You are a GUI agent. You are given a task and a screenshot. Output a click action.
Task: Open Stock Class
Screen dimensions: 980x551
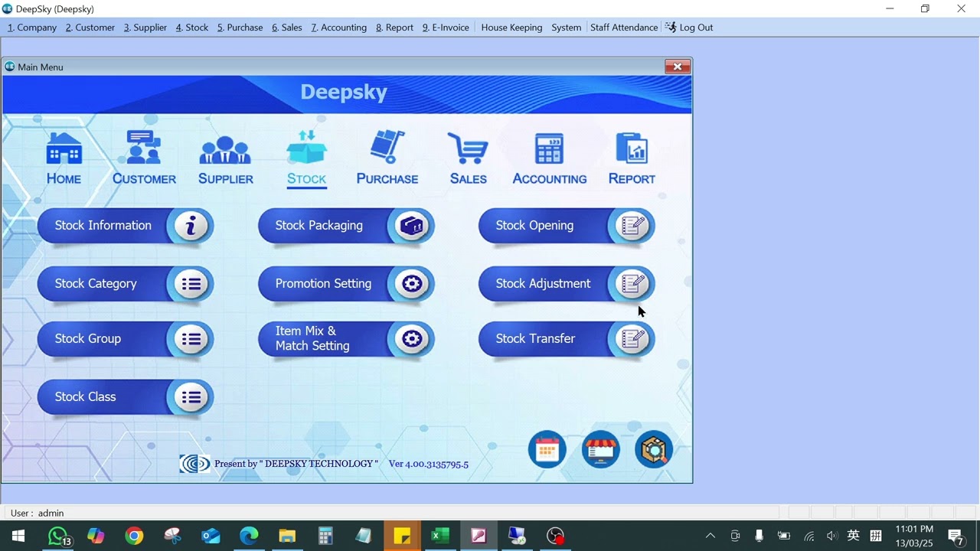[x=126, y=397]
